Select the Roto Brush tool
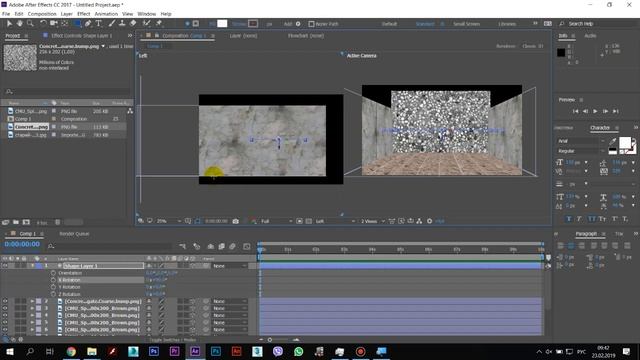 pos(147,24)
